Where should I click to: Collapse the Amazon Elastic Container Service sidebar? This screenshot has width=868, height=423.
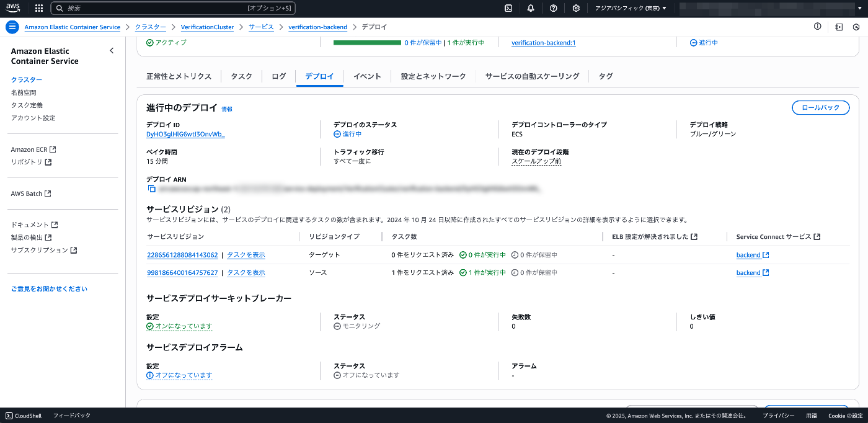[x=112, y=51]
